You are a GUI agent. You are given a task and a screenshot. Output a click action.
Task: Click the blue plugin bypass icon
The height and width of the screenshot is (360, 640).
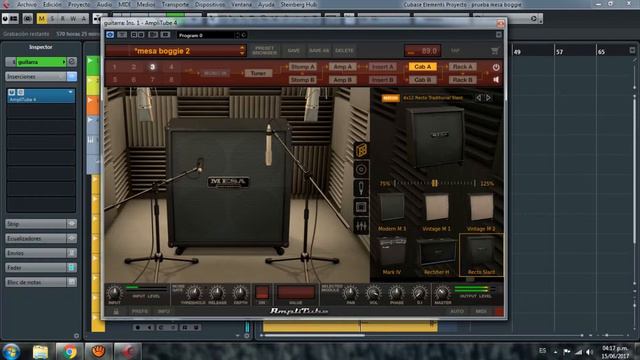tap(110, 35)
